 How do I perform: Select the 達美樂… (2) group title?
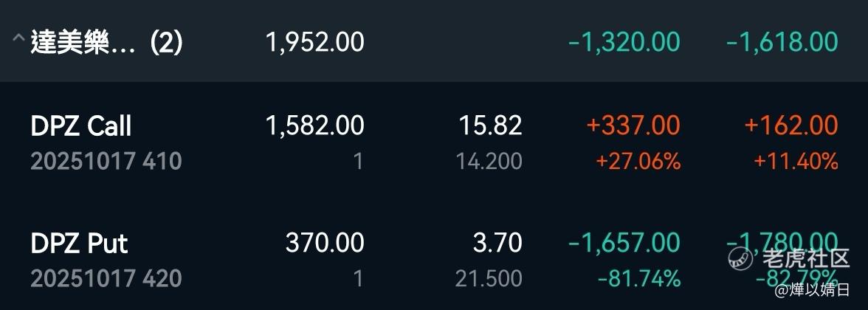106,43
